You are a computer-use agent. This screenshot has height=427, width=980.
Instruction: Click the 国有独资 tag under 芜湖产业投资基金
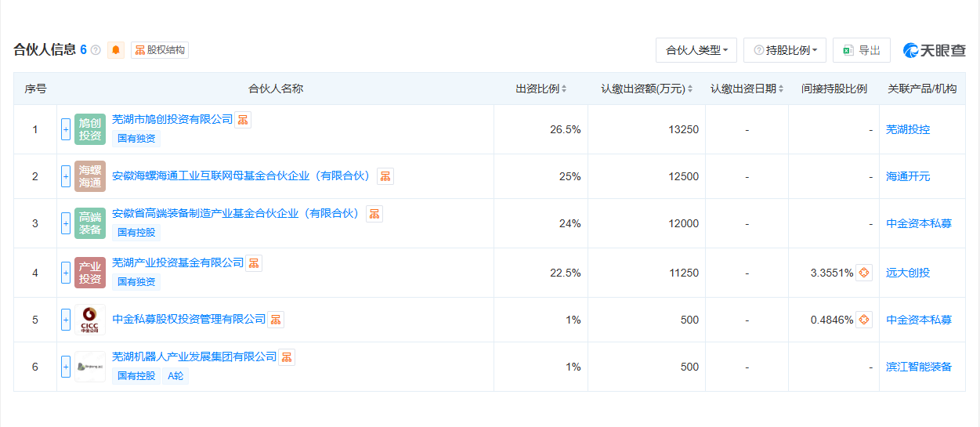pyautogui.click(x=136, y=282)
